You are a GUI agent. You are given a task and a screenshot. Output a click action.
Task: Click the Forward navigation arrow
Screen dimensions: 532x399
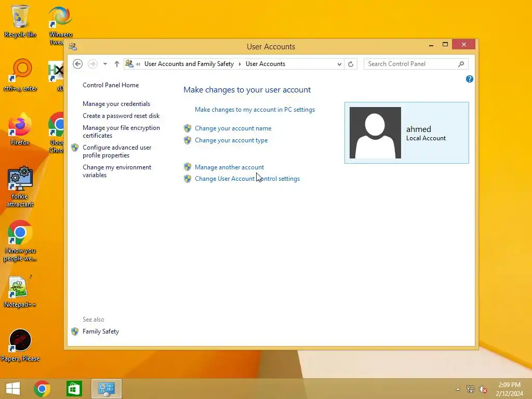click(92, 64)
